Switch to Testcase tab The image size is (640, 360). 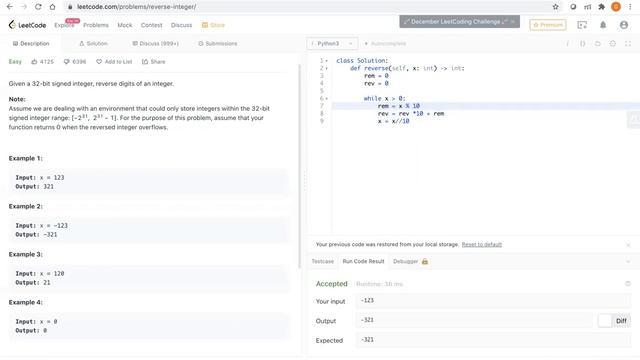[x=322, y=261]
